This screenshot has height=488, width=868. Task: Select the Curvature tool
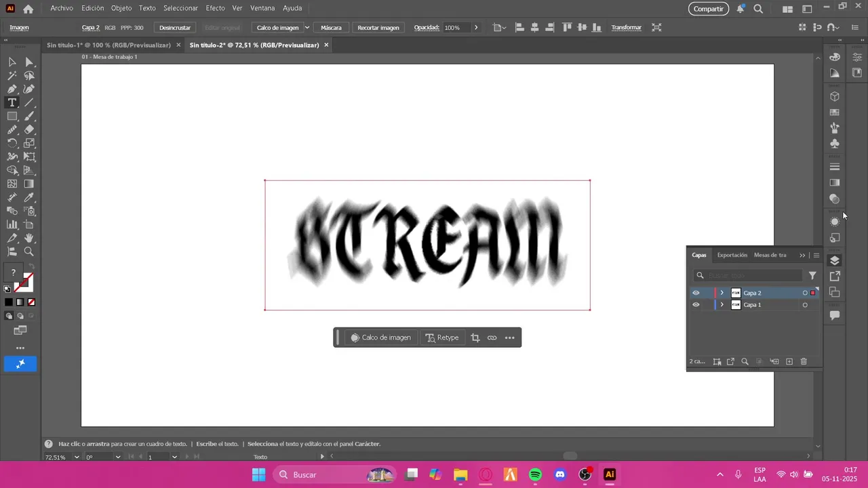[x=29, y=89]
